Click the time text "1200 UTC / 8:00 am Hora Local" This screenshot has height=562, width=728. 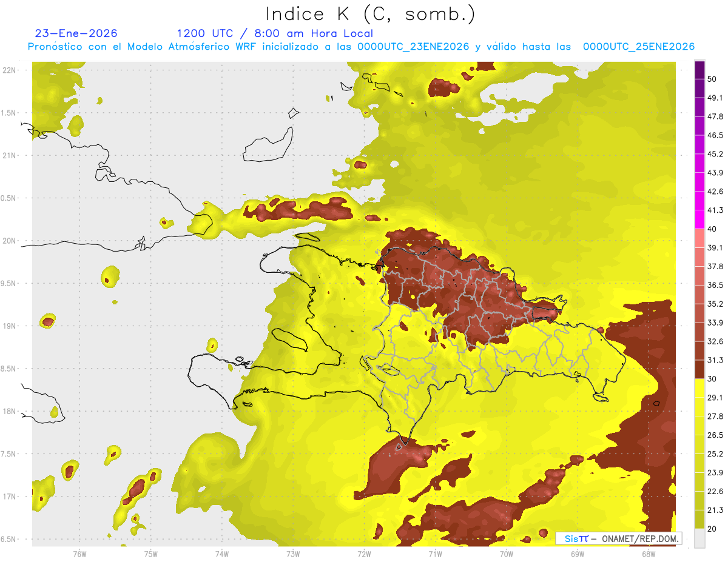(275, 33)
